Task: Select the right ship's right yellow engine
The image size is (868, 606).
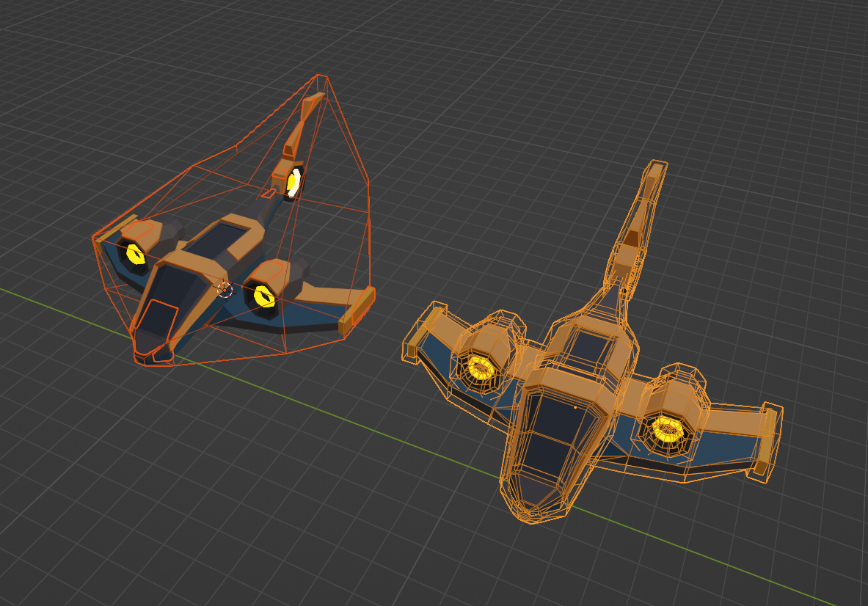Action: click(666, 428)
